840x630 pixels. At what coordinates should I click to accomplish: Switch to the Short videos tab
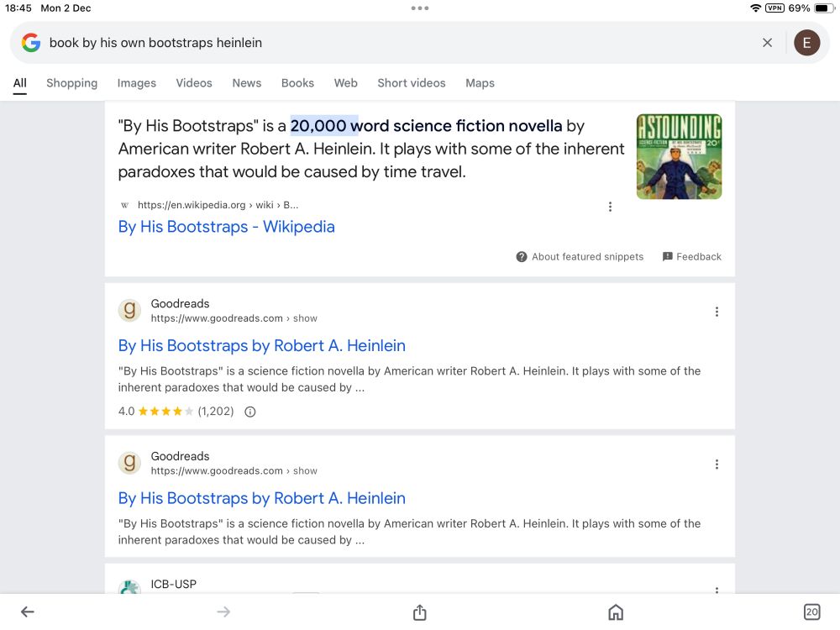coord(412,83)
